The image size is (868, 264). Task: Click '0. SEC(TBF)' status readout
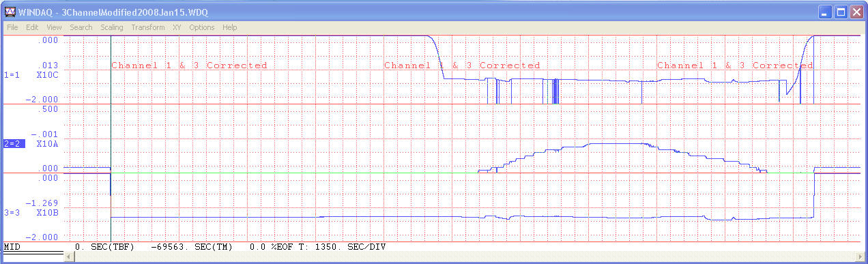(x=105, y=246)
